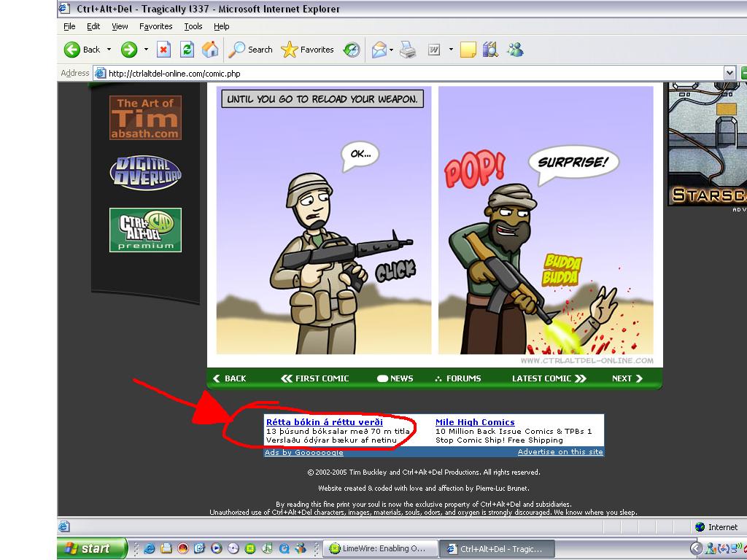Go to the previous comic with BACK
747x560 pixels.
(x=230, y=378)
